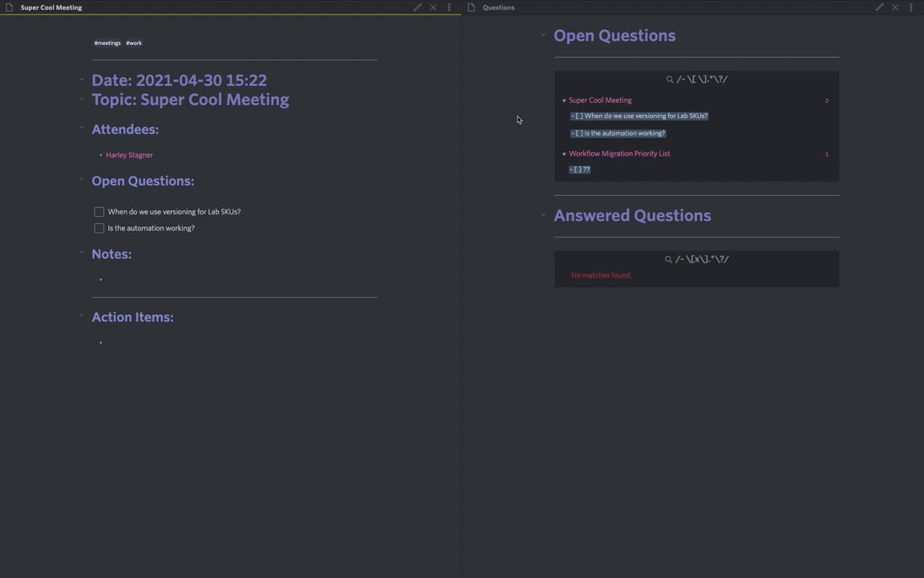Viewport: 924px width, 578px height.
Task: Click the #work tag
Action: click(x=134, y=43)
